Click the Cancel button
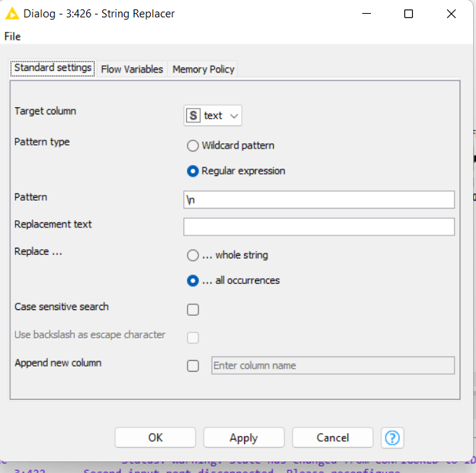This screenshot has width=476, height=473. coord(333,438)
